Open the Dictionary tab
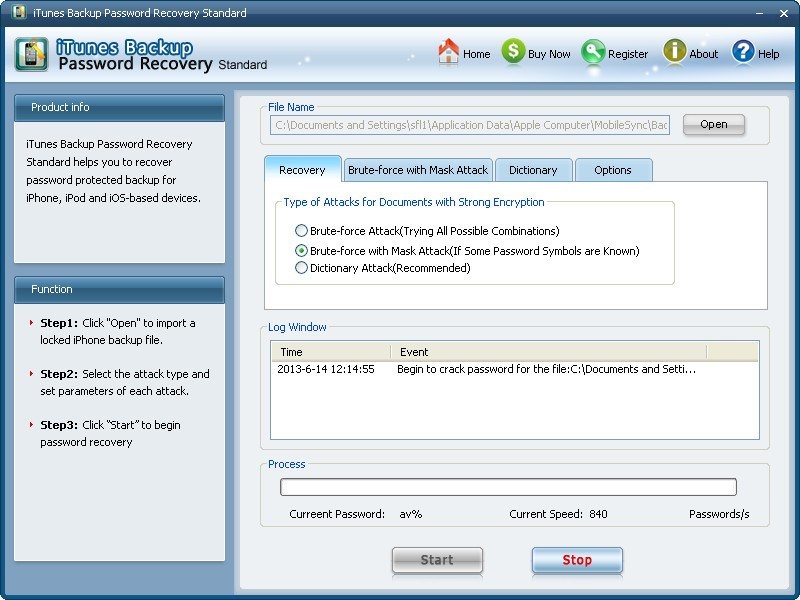800x600 pixels. click(x=533, y=170)
